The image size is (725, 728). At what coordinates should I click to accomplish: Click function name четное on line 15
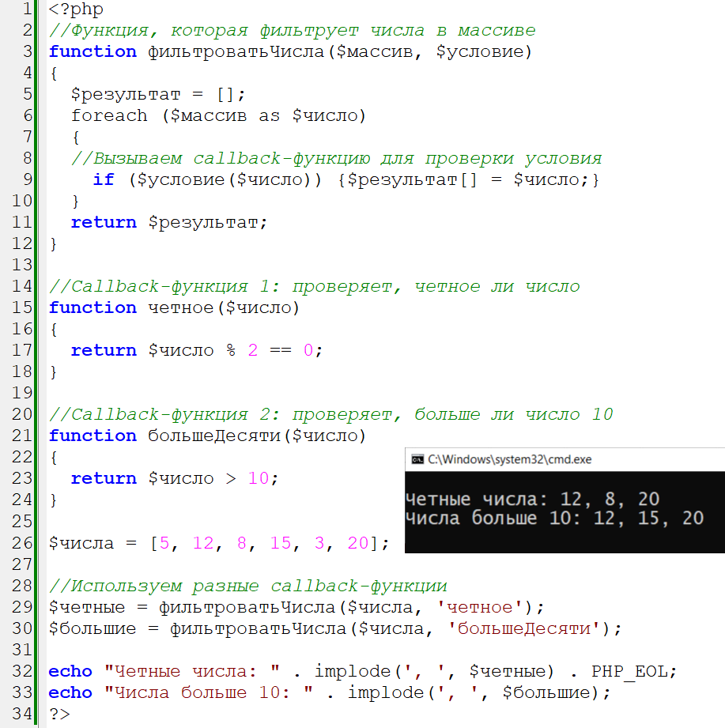(181, 307)
